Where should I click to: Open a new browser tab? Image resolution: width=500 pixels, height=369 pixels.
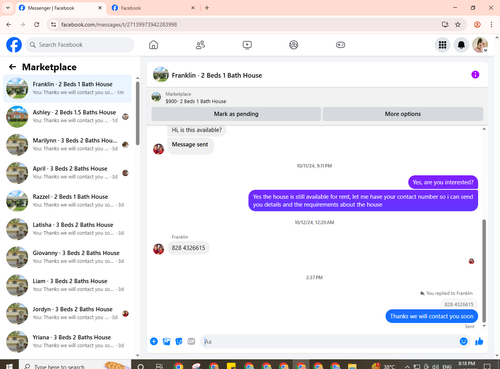[x=207, y=8]
